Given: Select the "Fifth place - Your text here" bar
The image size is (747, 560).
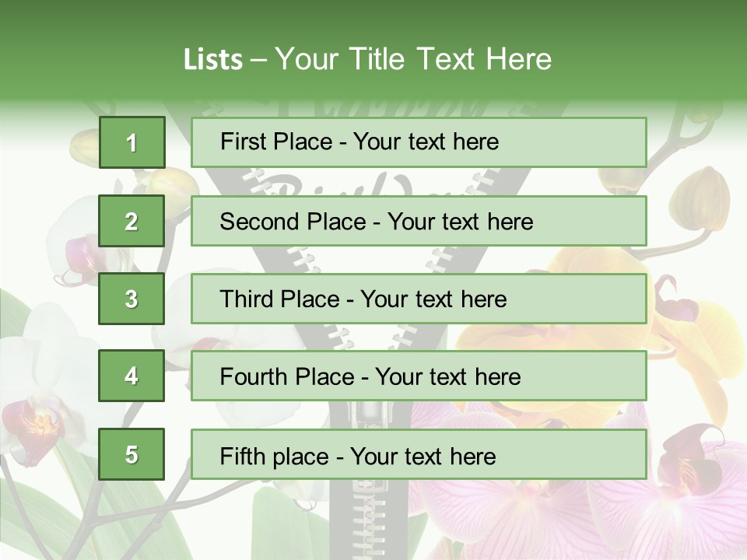Looking at the screenshot, I should (x=419, y=454).
